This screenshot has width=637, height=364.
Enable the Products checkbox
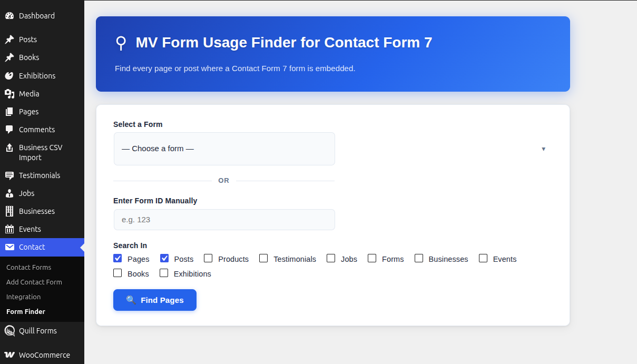[208, 258]
